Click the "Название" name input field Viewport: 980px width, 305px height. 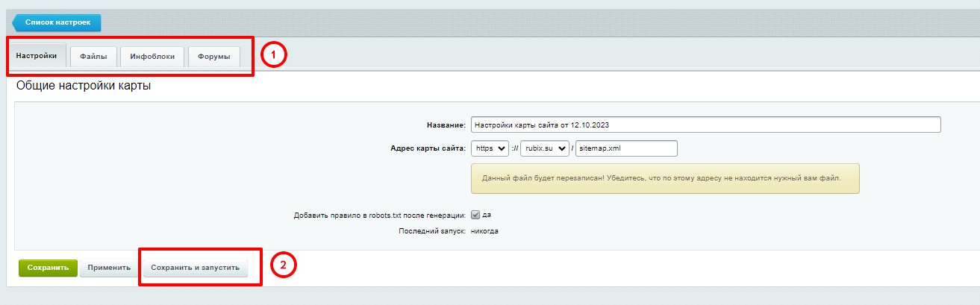(706, 125)
